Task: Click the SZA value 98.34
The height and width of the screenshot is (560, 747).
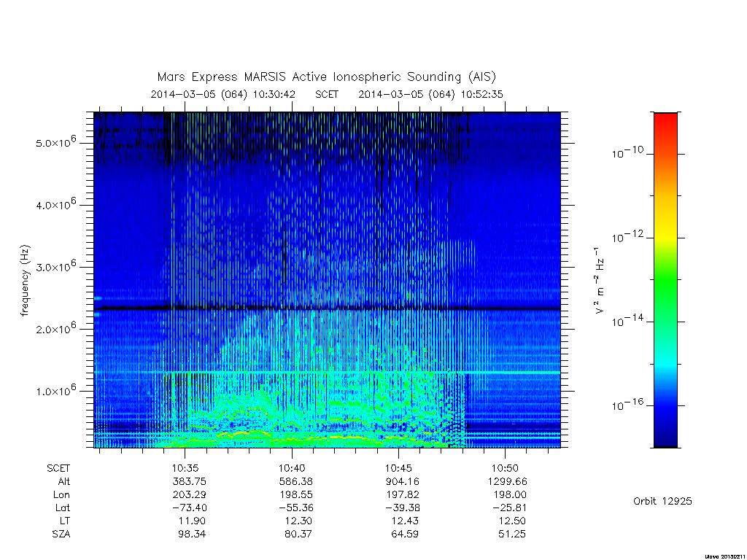Action: click(192, 534)
